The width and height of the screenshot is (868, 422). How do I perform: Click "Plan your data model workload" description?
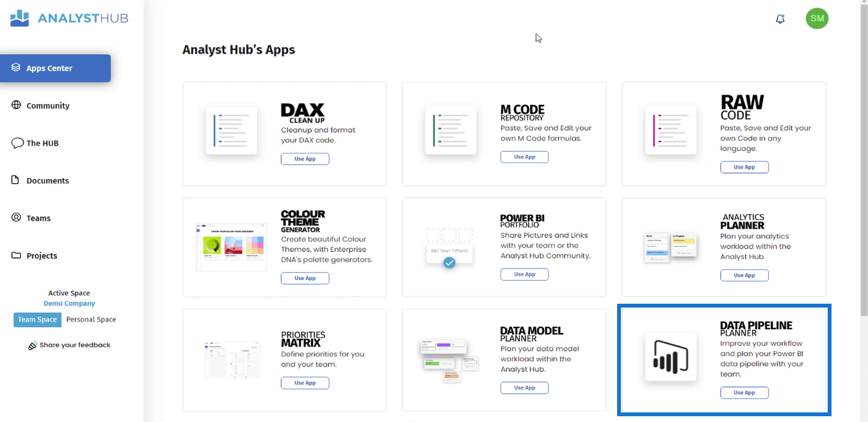click(x=540, y=359)
